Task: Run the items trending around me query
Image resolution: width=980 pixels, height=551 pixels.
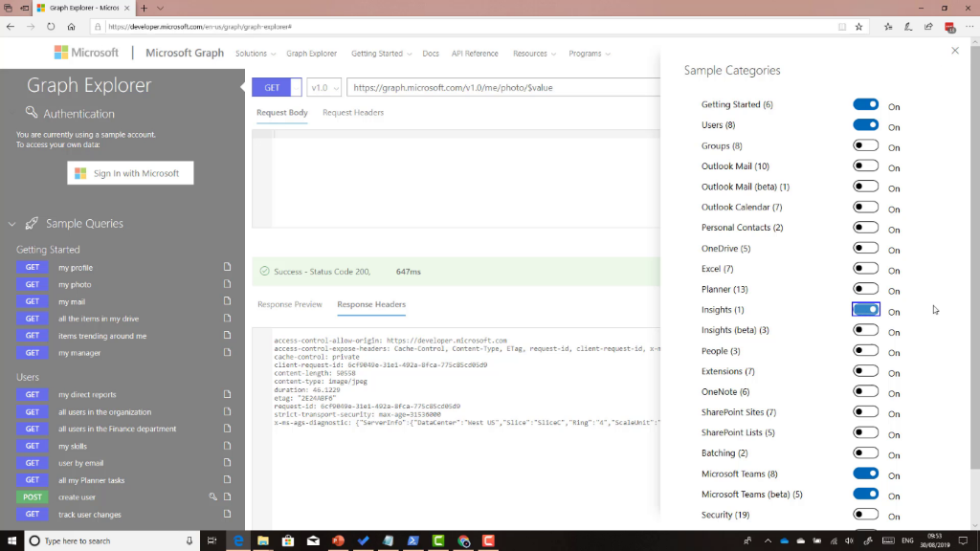Action: tap(101, 336)
